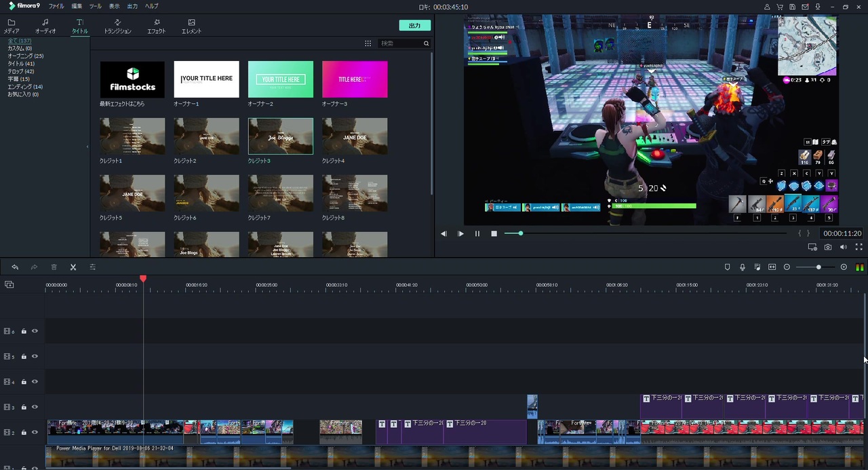Image resolution: width=868 pixels, height=470 pixels.
Task: Select the エンディング (14) category
Action: tap(25, 87)
